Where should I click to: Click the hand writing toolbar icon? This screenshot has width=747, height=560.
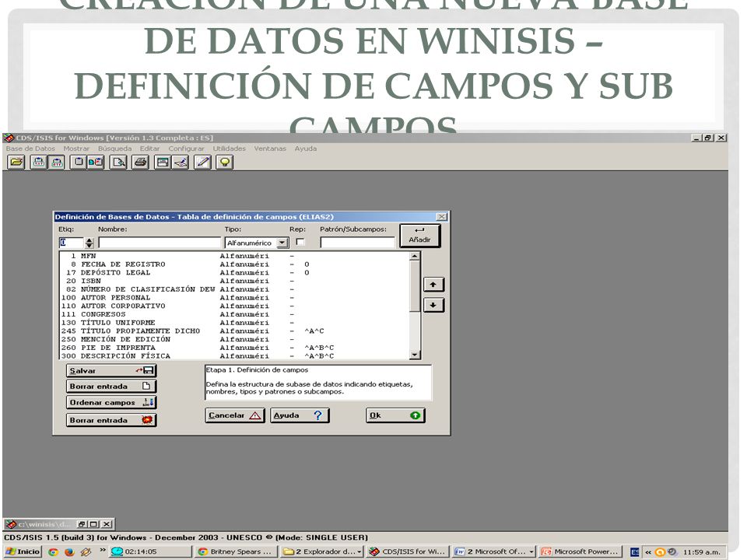180,163
